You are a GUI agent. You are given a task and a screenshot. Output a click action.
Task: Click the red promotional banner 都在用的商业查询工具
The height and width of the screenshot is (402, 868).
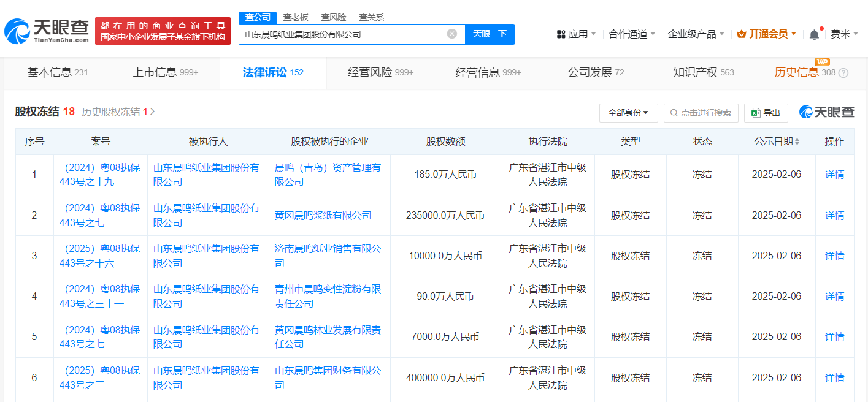pyautogui.click(x=163, y=31)
